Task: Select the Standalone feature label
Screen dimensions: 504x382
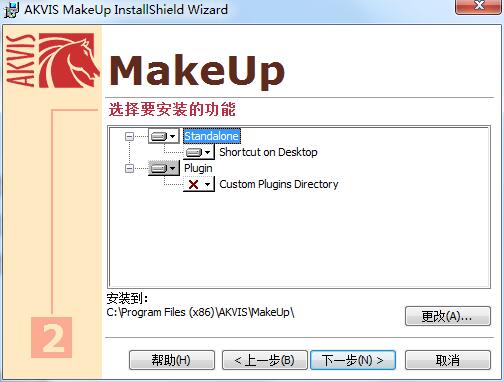Action: point(211,136)
